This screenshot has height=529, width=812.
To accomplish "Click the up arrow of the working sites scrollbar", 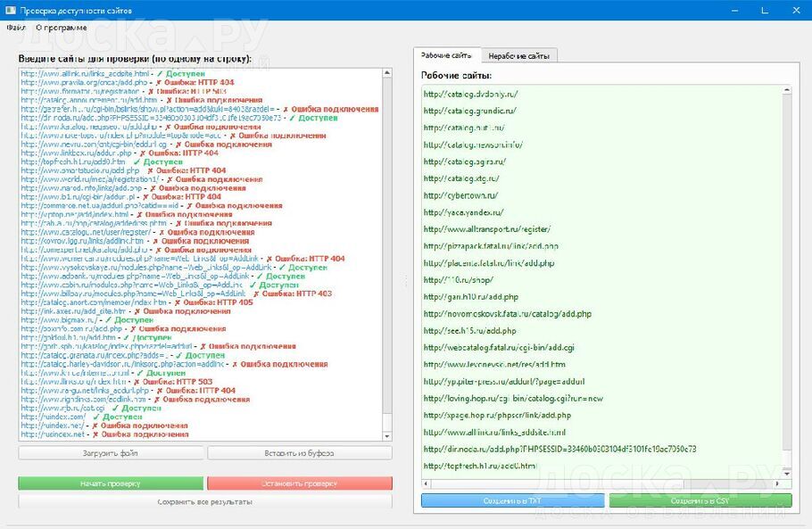I will coord(785,87).
